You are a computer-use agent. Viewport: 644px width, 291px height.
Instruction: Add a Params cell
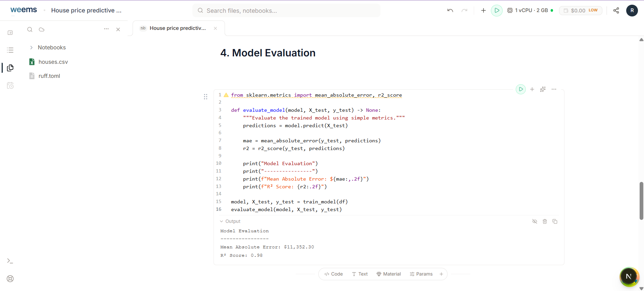pyautogui.click(x=421, y=274)
